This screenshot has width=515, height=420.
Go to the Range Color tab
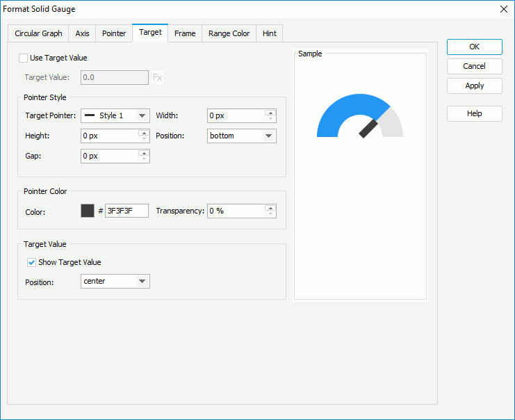point(229,33)
